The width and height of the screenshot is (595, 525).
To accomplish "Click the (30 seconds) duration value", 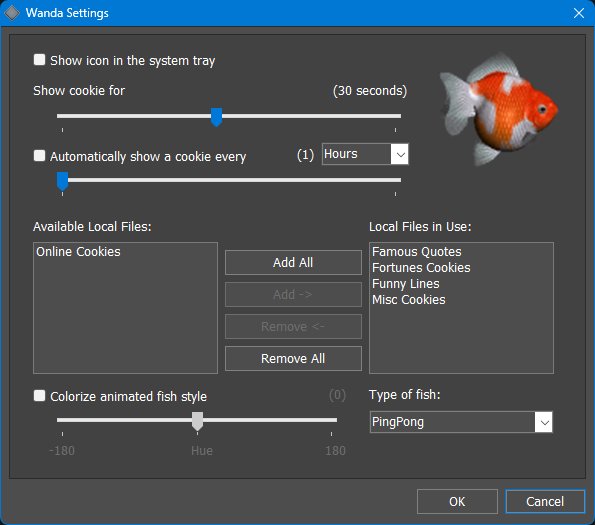I will (370, 91).
